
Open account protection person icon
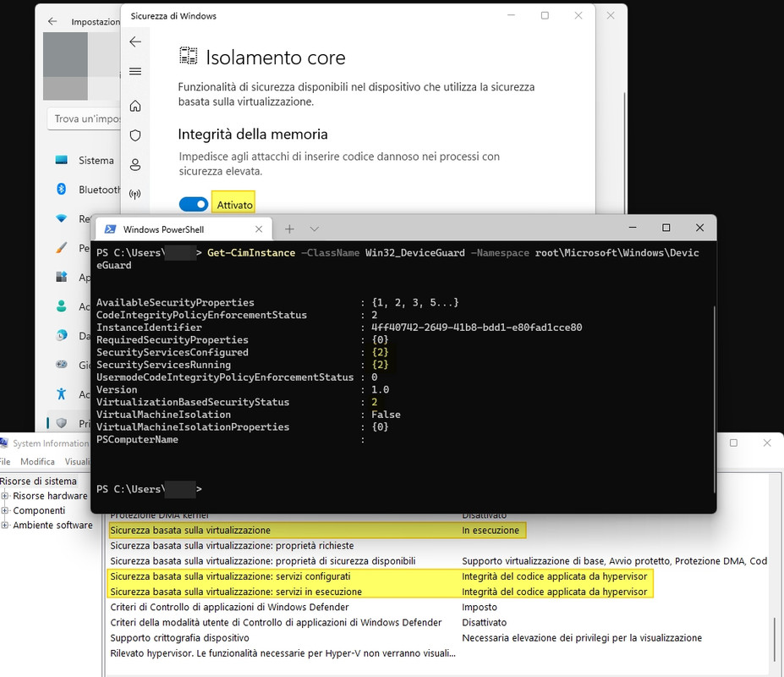[x=135, y=165]
